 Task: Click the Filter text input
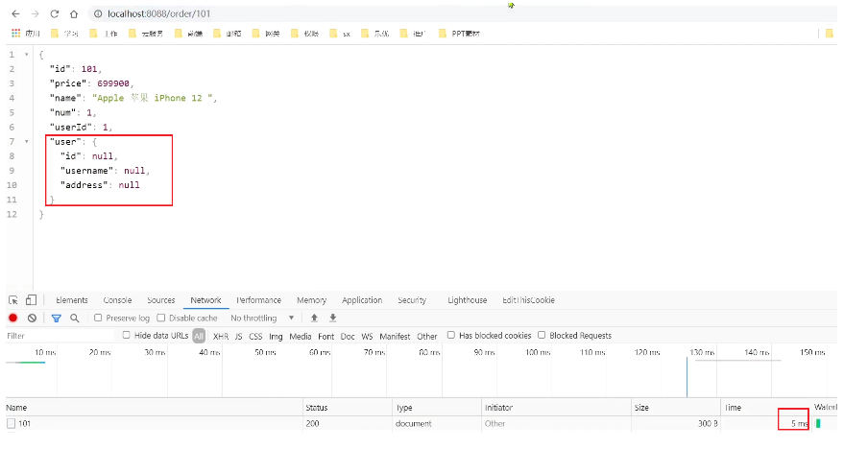point(58,336)
